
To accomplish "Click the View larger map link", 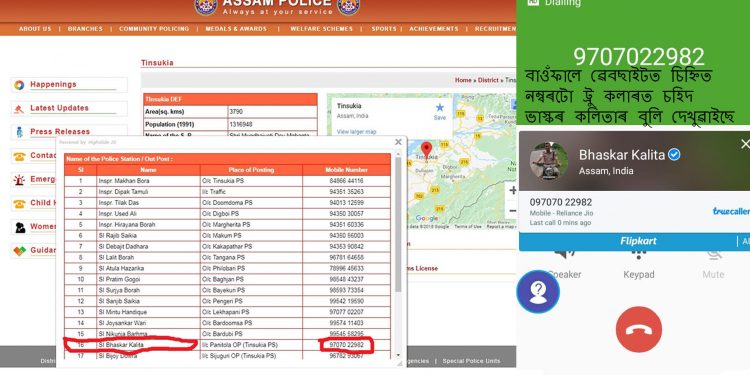I will [356, 132].
